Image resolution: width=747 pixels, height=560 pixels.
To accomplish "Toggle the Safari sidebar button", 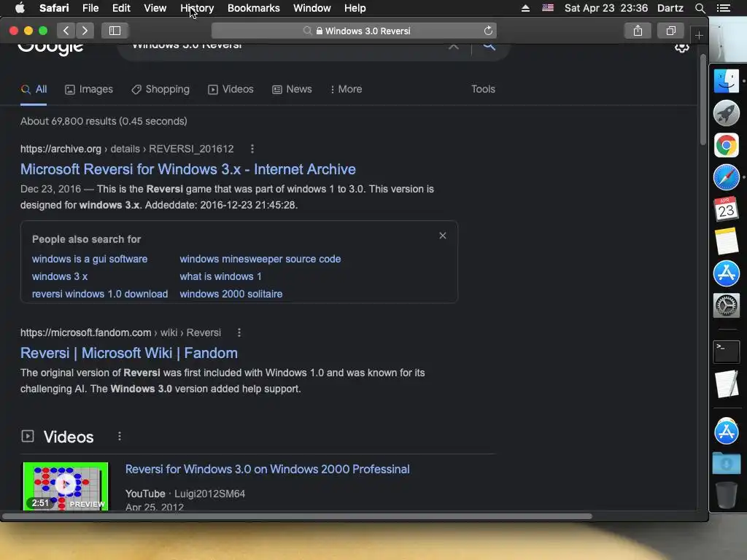I will tap(115, 31).
